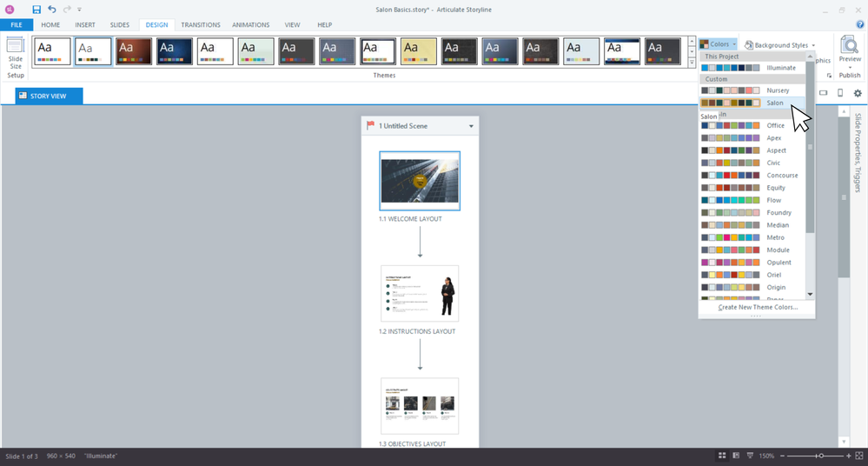The width and height of the screenshot is (868, 466).
Task: Open the Background Styles dropdown
Action: pyautogui.click(x=779, y=45)
